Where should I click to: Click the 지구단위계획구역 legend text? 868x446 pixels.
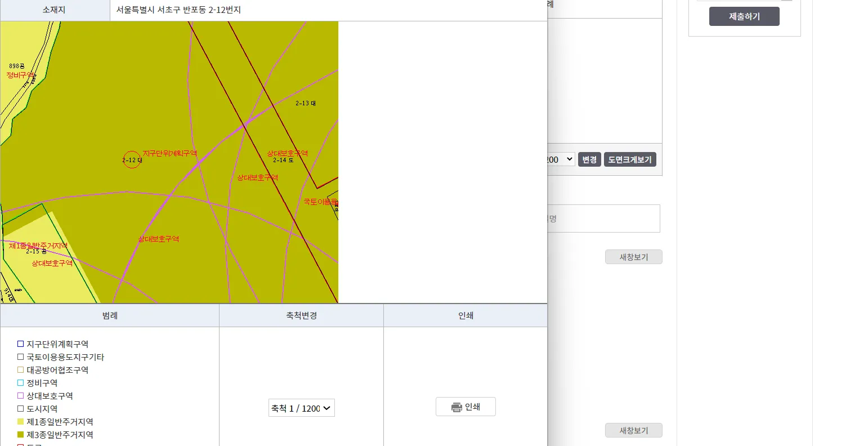click(x=57, y=344)
